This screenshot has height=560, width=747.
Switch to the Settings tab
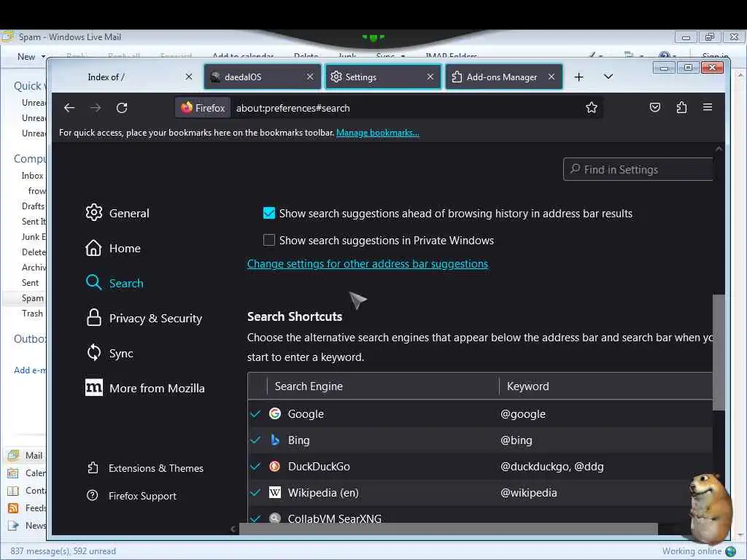click(x=383, y=77)
